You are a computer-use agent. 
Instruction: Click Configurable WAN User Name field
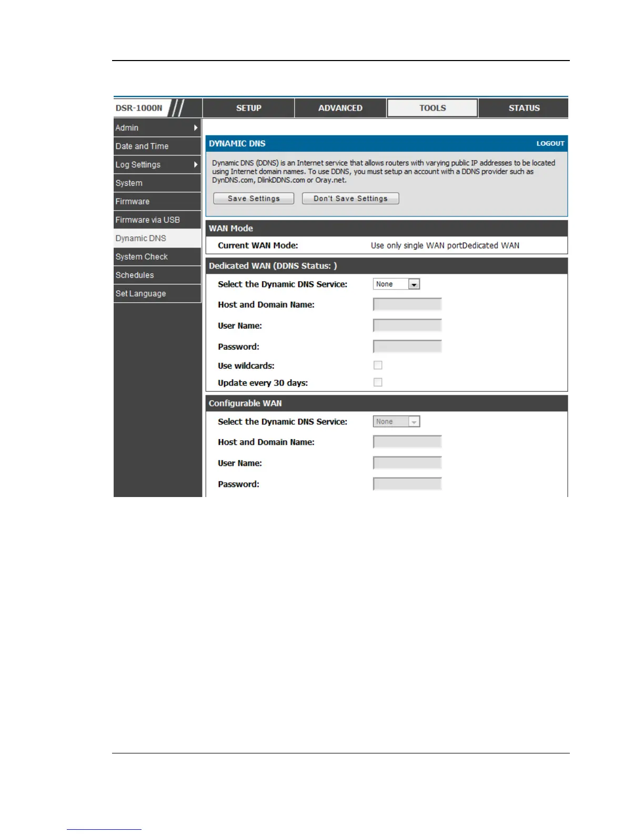pyautogui.click(x=407, y=463)
